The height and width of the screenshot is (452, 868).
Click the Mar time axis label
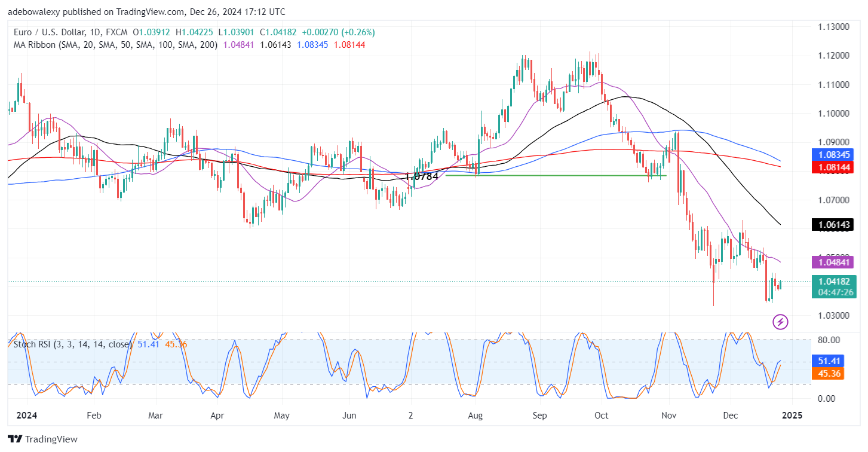click(x=155, y=415)
